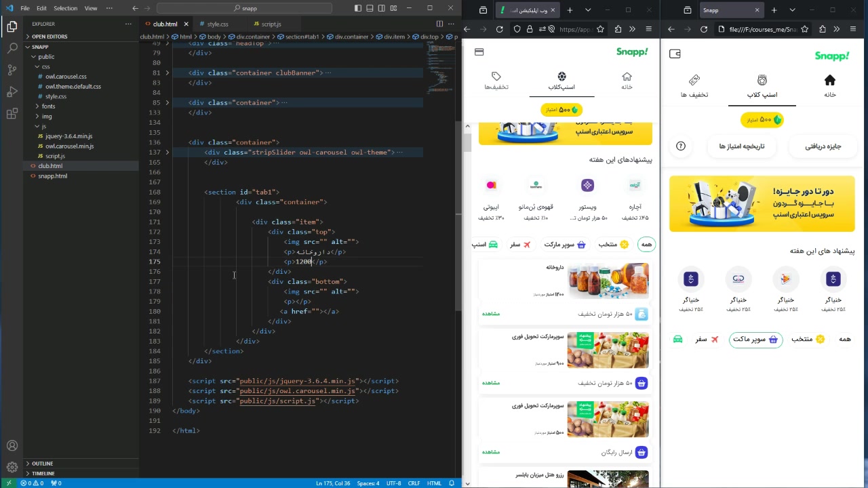Open the Source Control view
The width and height of the screenshot is (868, 488).
(12, 70)
